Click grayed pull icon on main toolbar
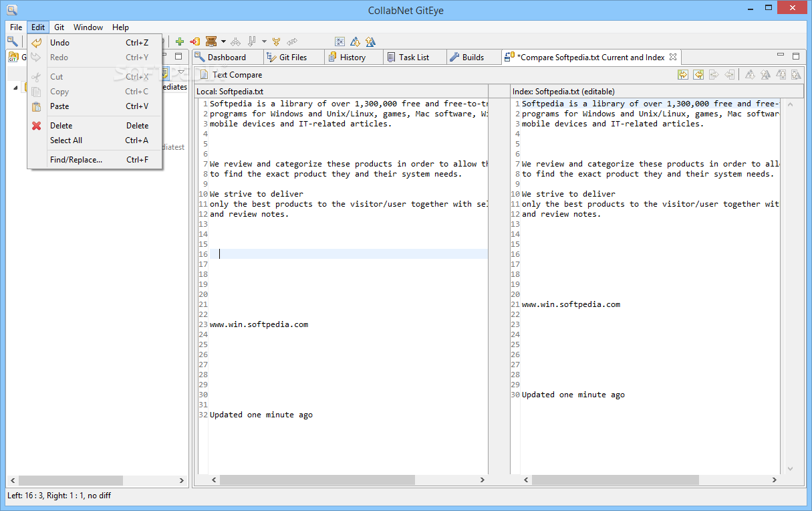 pos(252,41)
